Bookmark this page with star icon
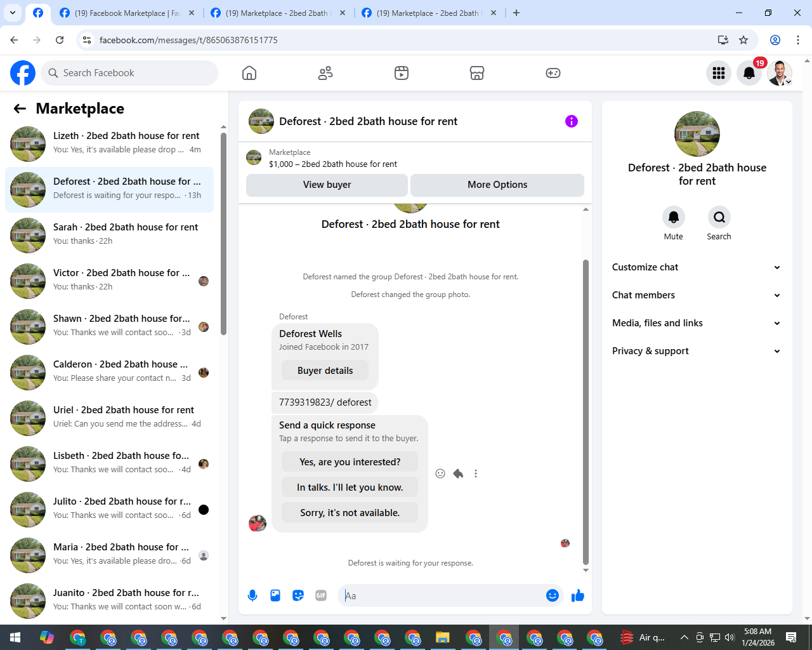The image size is (812, 650). coord(743,40)
